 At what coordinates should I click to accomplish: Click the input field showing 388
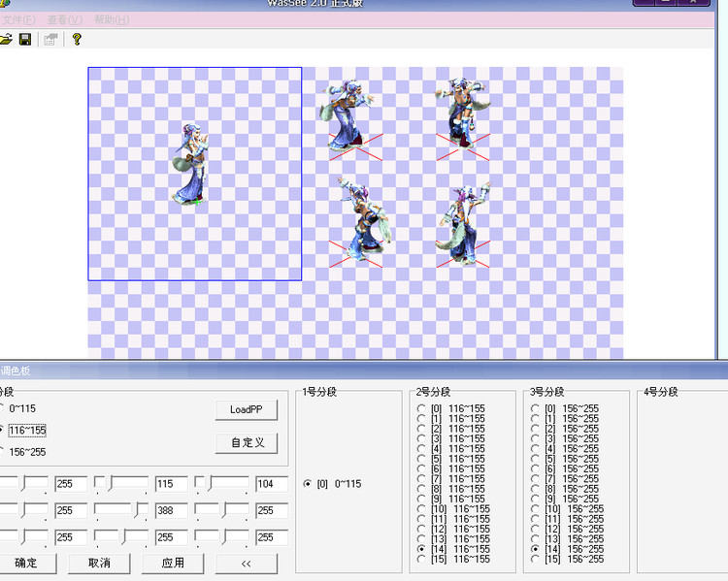pos(171,510)
